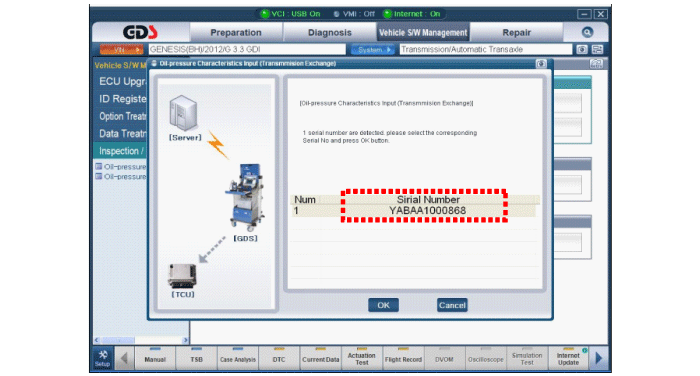The image size is (700, 376).
Task: Open the Preparation tab
Action: click(236, 33)
